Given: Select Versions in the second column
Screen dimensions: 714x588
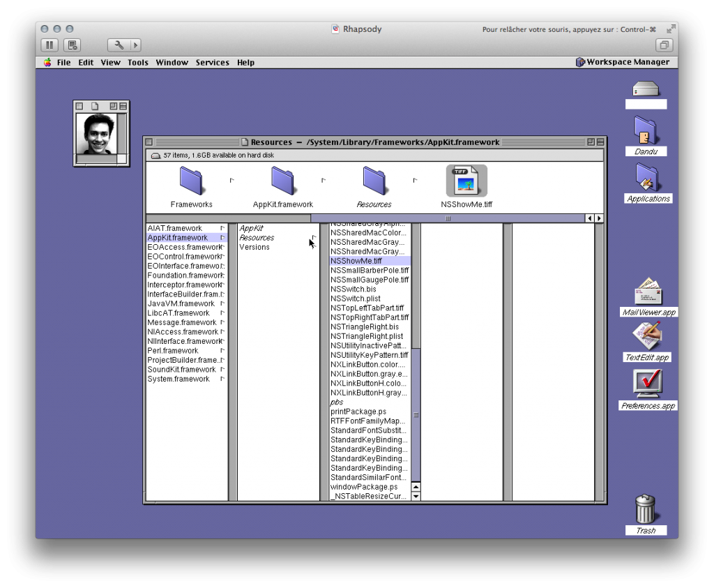Looking at the screenshot, I should tap(278, 247).
